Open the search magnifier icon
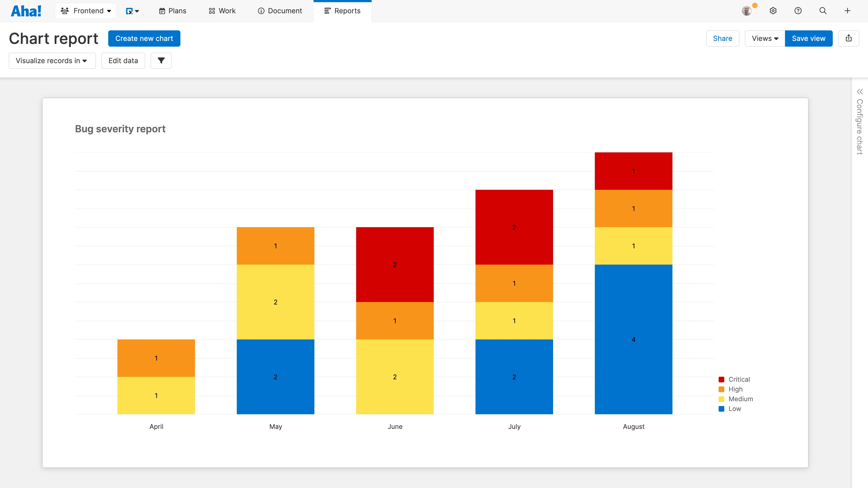This screenshot has width=868, height=488. tap(823, 11)
